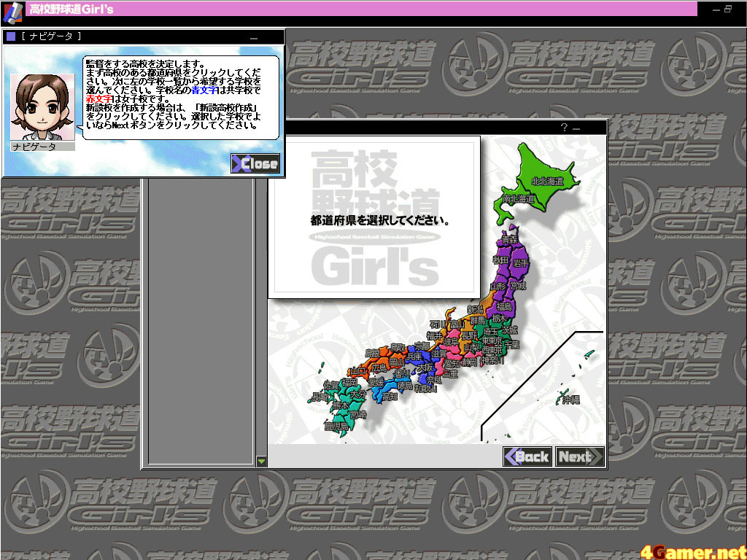The width and height of the screenshot is (747, 560).
Task: Select 鳥取 prefecture on the map
Action: pos(398,348)
